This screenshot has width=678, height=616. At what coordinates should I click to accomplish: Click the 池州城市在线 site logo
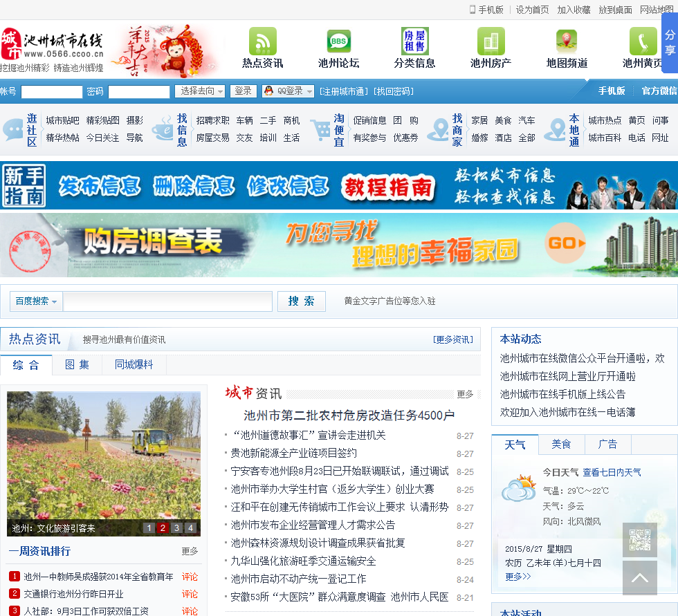(53, 50)
